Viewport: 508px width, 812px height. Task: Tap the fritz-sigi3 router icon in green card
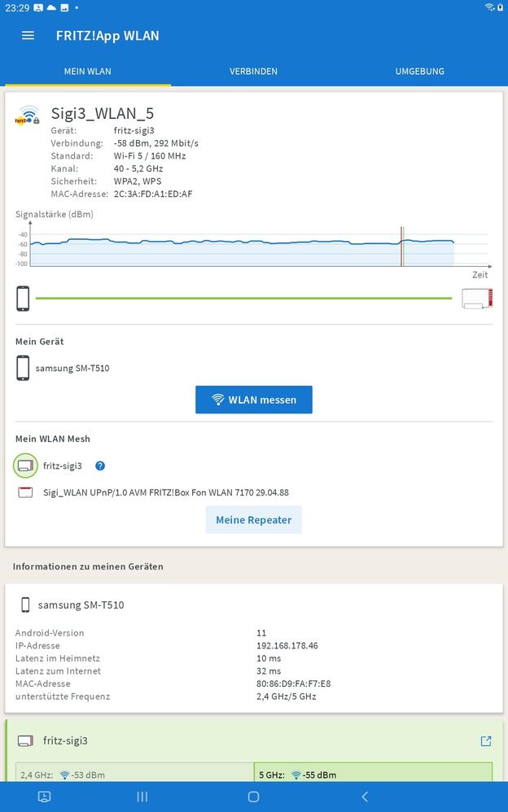[x=25, y=741]
